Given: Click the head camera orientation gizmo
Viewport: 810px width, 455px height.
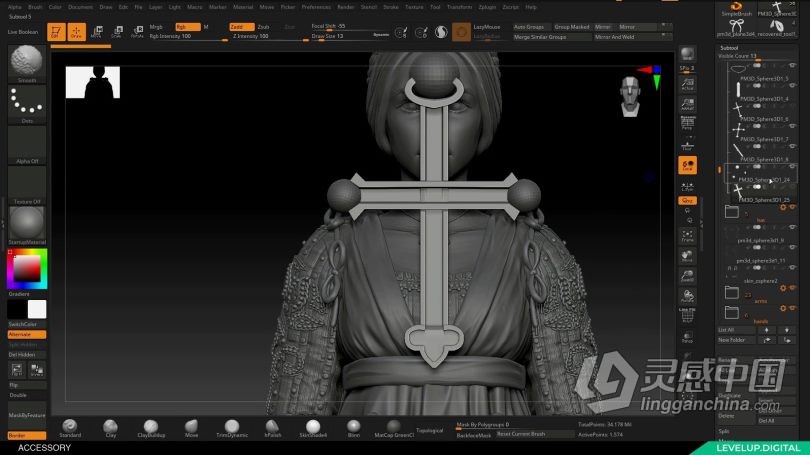Looking at the screenshot, I should [630, 96].
